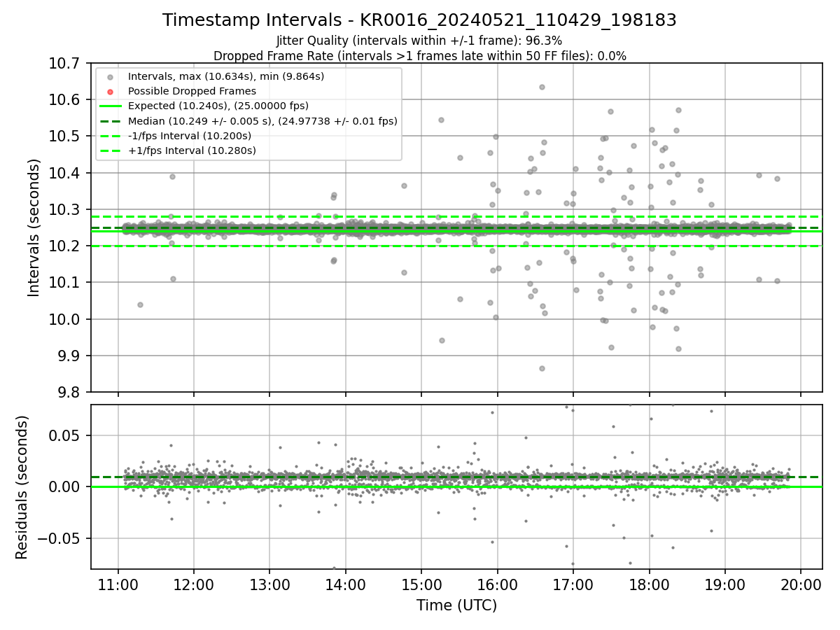Click the 13:00 time tick label

(x=269, y=584)
